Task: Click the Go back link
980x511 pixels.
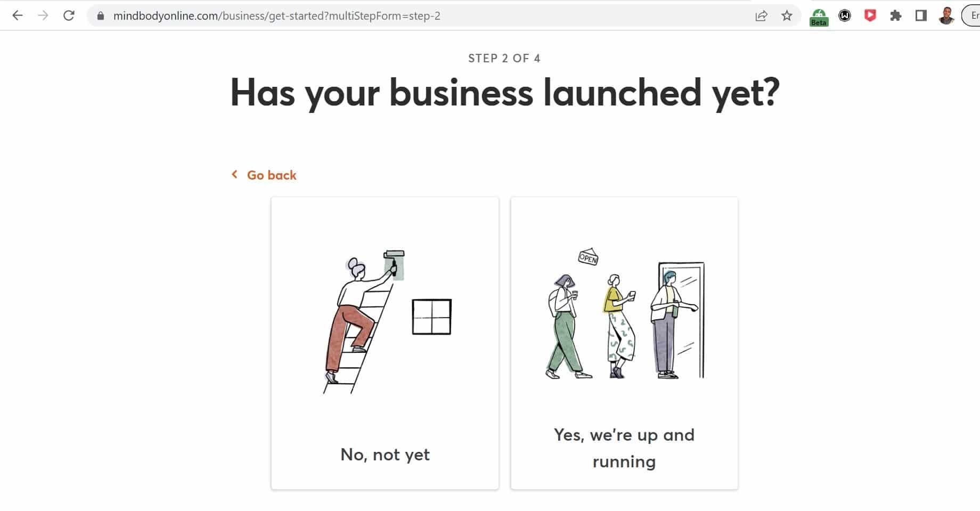Action: [272, 175]
